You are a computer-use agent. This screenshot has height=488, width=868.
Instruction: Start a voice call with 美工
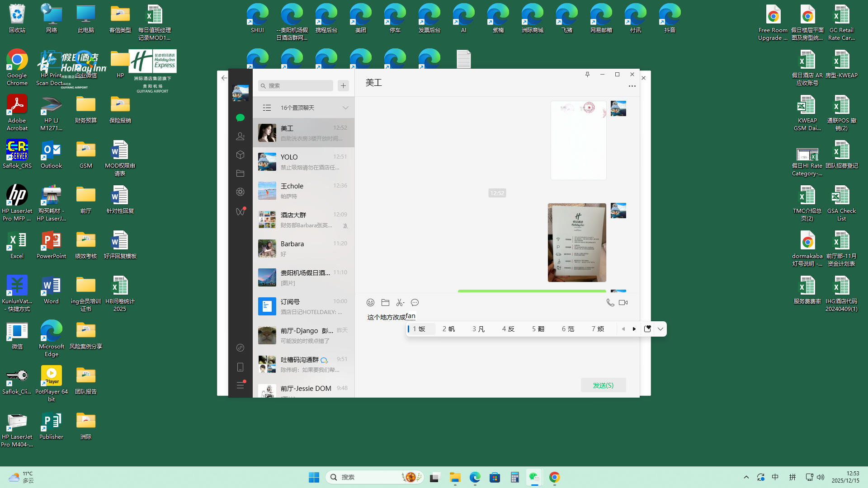(610, 302)
